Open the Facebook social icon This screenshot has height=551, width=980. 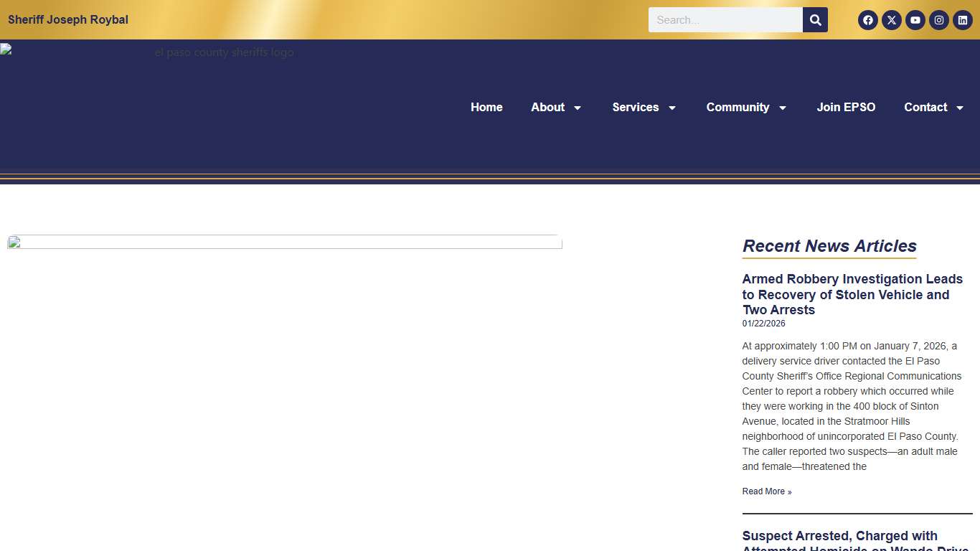[867, 20]
